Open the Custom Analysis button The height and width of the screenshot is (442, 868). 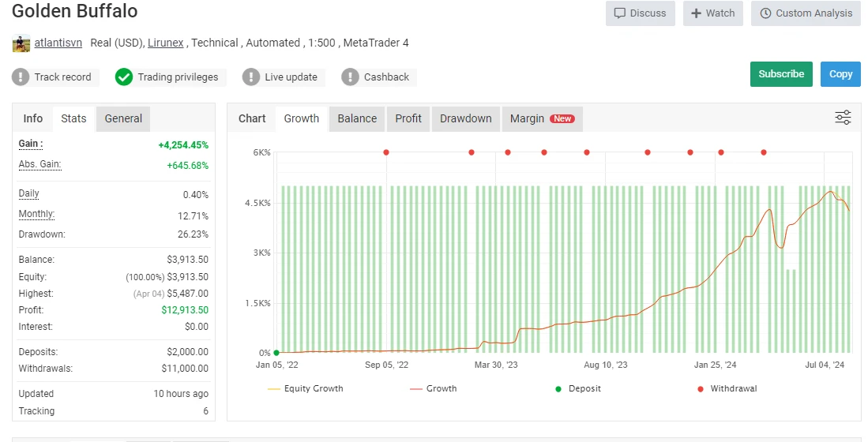click(x=806, y=13)
